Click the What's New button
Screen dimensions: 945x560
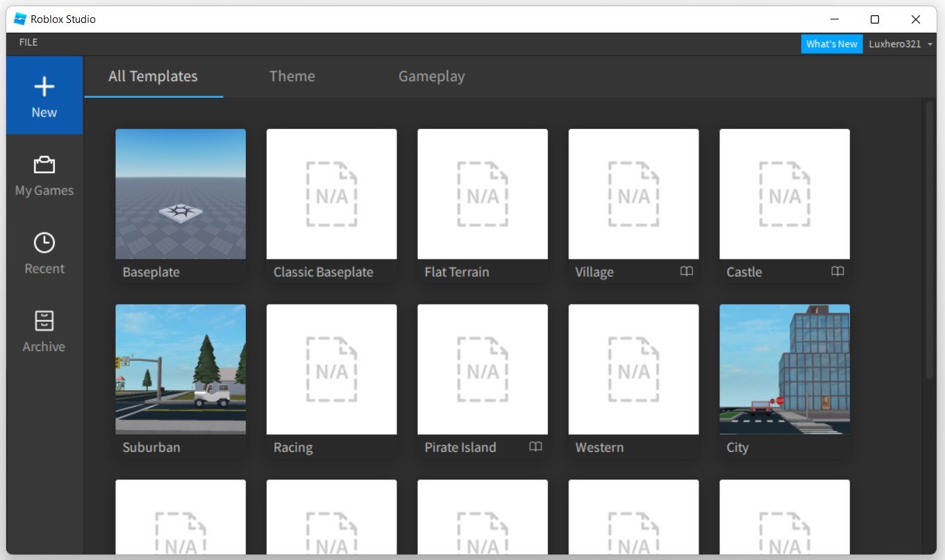click(x=832, y=44)
